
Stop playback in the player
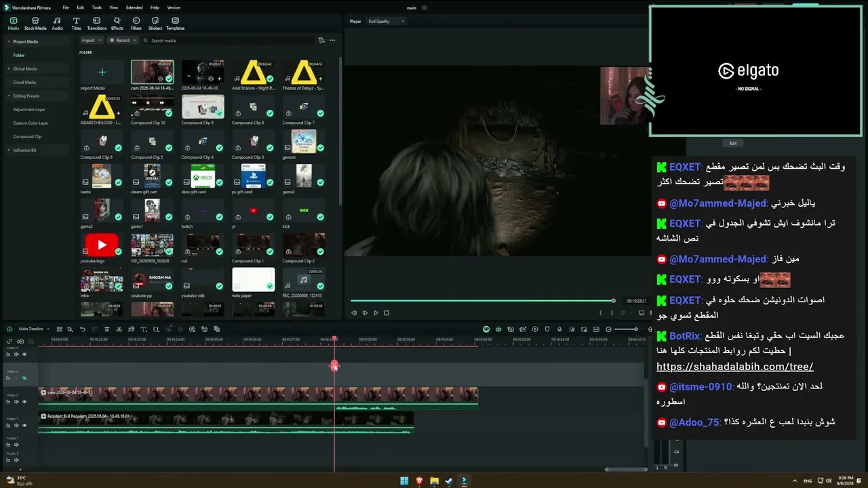tap(387, 312)
